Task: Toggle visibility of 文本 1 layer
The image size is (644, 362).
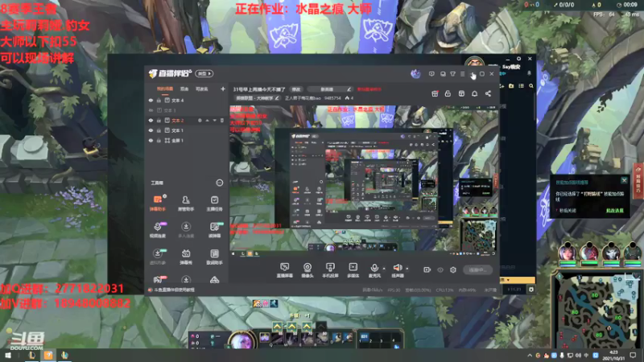Action: point(151,130)
